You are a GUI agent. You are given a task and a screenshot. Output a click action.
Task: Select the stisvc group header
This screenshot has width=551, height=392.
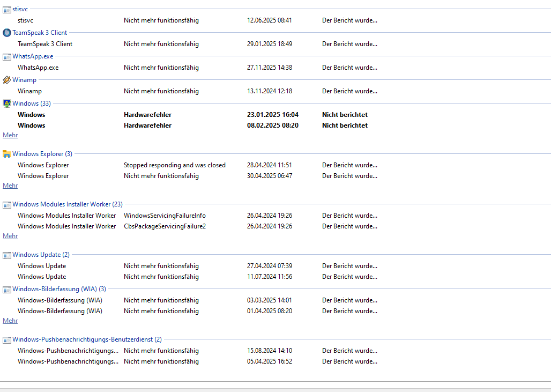[x=20, y=9]
